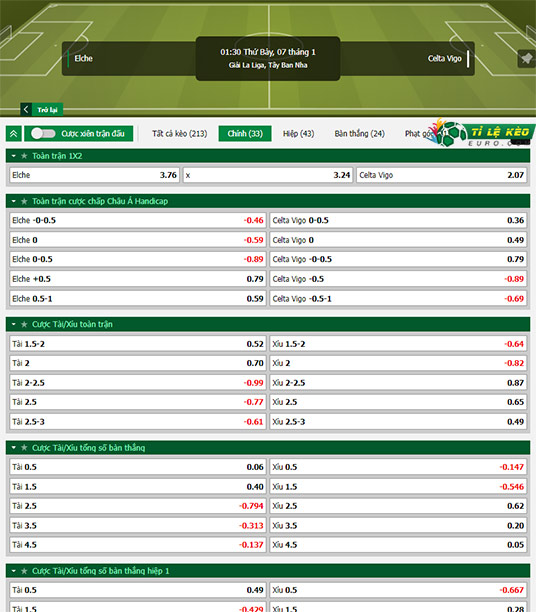Select Celta Vigo -0.5-1 handicap at -0.69
This screenshot has width=536, height=612.
[x=398, y=299]
